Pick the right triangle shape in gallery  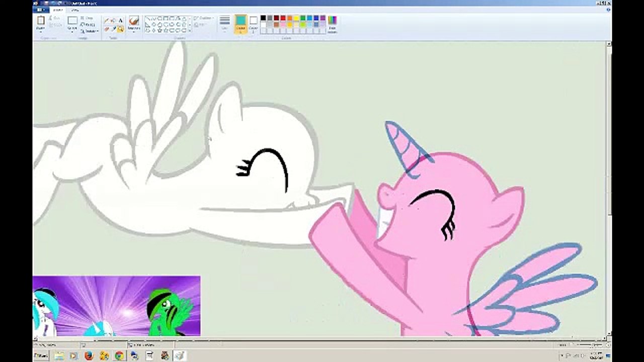point(148,24)
